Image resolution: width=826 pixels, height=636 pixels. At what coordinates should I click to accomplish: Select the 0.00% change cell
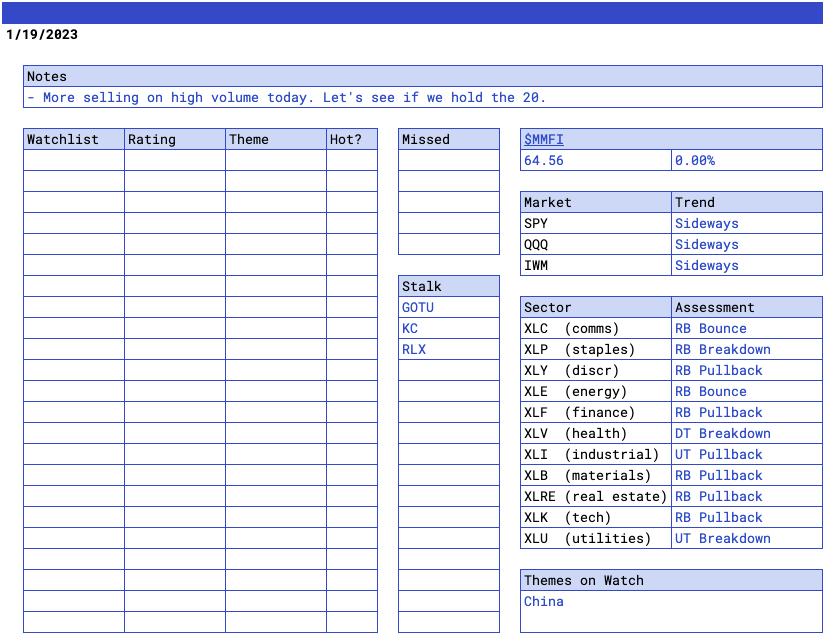click(x=747, y=160)
